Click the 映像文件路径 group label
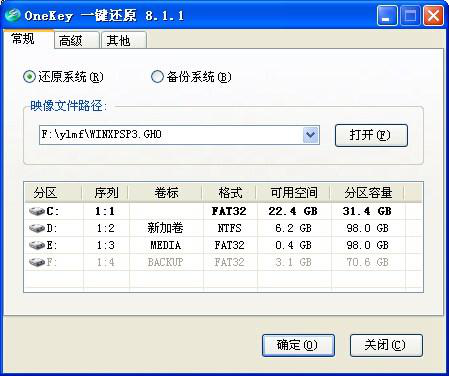The height and width of the screenshot is (376, 449). click(x=68, y=106)
